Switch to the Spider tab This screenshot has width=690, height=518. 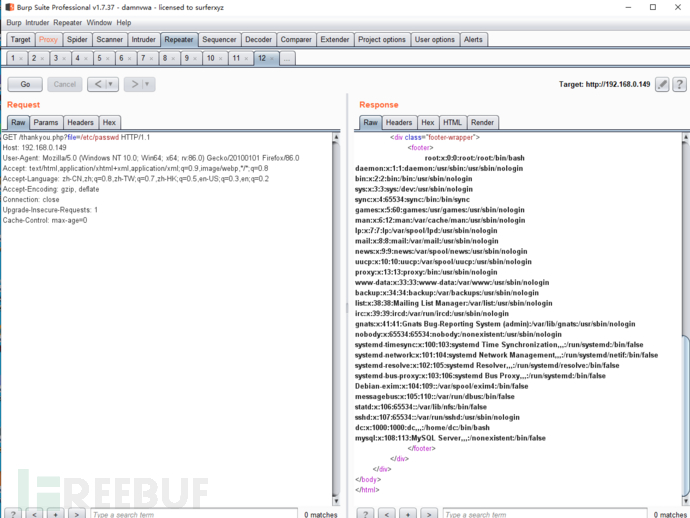click(77, 40)
